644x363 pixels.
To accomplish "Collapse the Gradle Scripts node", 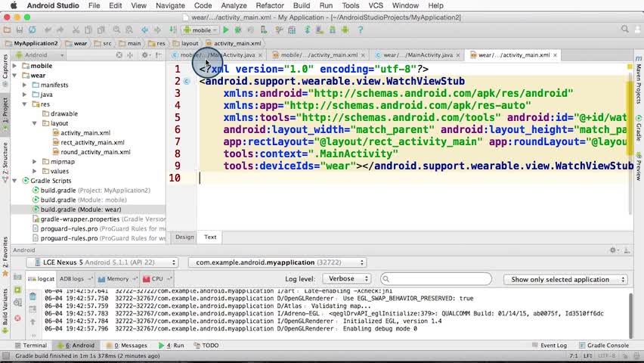I will click(x=15, y=181).
